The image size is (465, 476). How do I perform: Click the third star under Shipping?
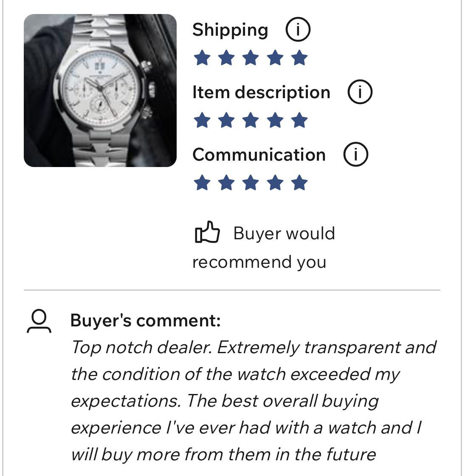coord(251,58)
